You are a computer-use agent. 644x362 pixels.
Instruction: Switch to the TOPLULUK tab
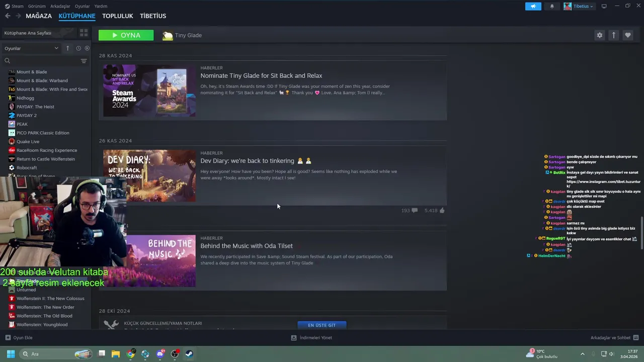tap(118, 16)
